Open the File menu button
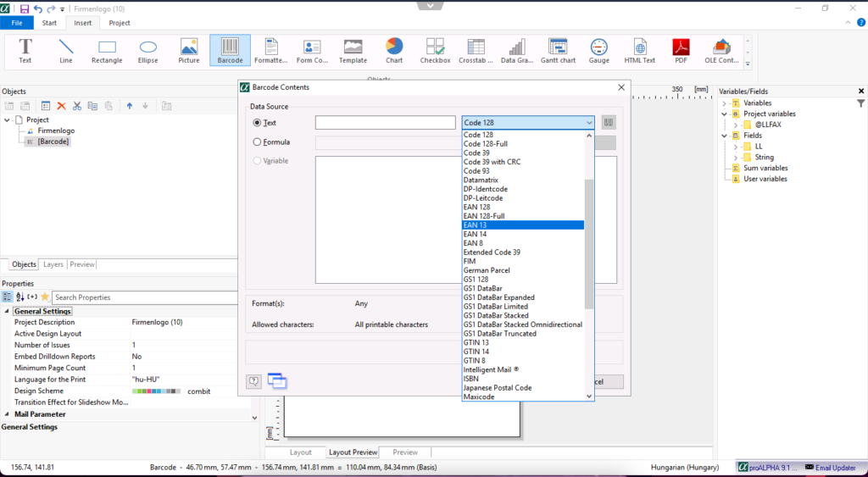This screenshot has height=477, width=868. tap(17, 23)
